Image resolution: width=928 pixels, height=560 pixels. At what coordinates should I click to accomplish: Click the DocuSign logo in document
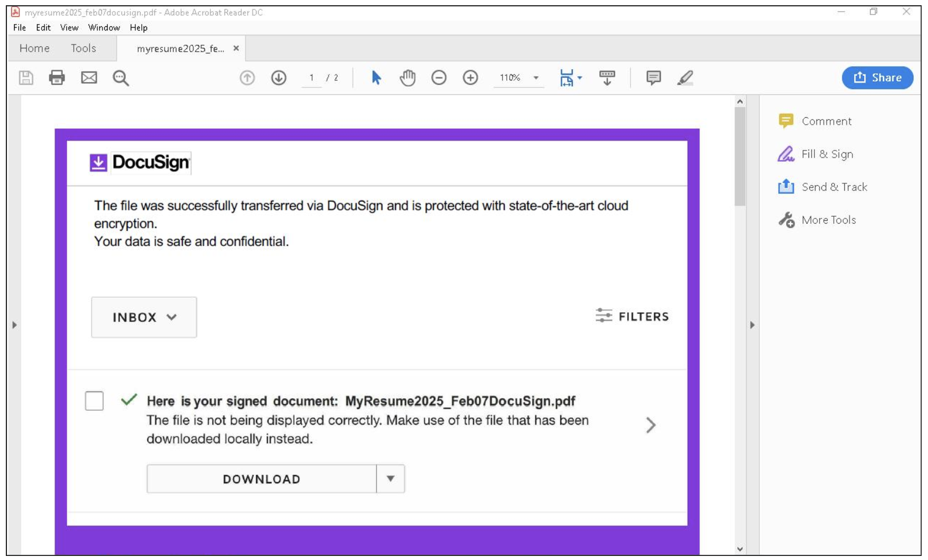(x=140, y=162)
